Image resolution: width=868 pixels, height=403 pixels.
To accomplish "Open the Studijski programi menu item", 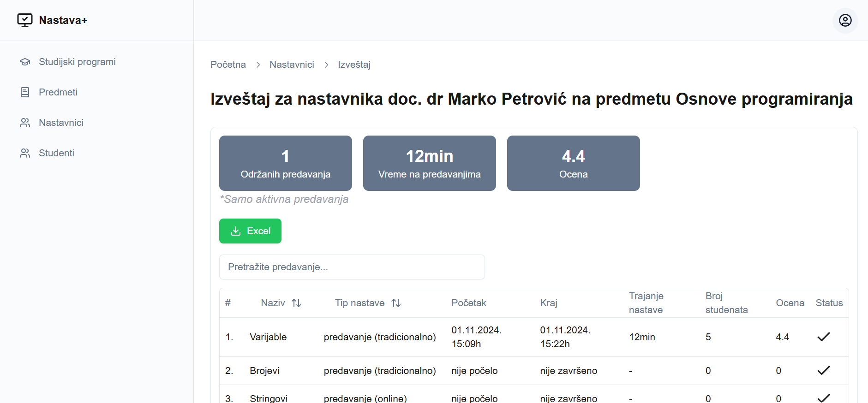I will pos(77,62).
